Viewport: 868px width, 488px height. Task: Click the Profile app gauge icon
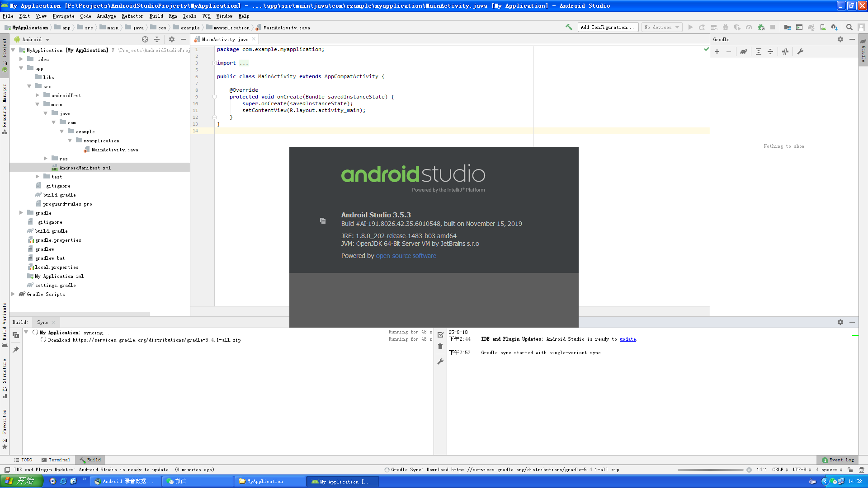(x=749, y=27)
